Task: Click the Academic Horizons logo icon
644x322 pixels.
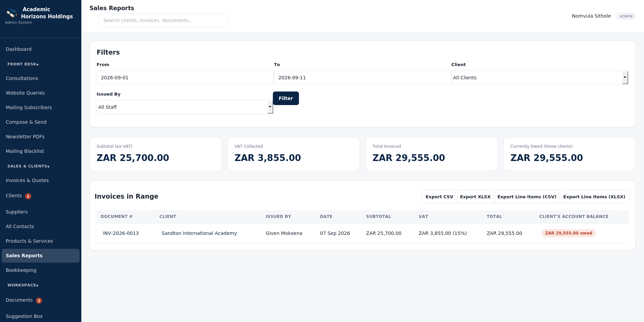Action: point(12,13)
